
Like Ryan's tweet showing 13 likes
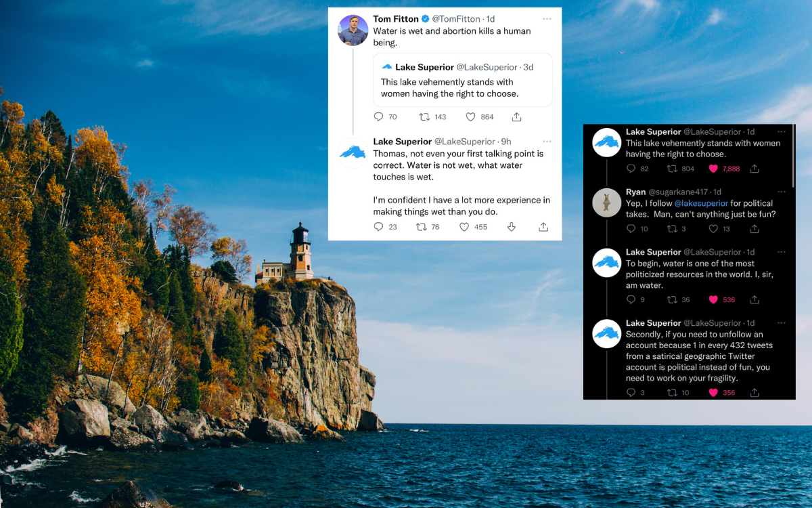[713, 229]
